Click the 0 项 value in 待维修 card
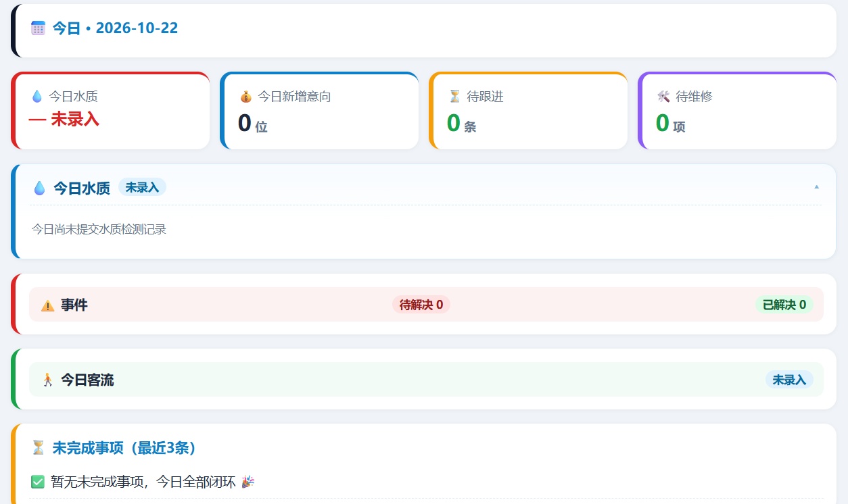 point(671,124)
